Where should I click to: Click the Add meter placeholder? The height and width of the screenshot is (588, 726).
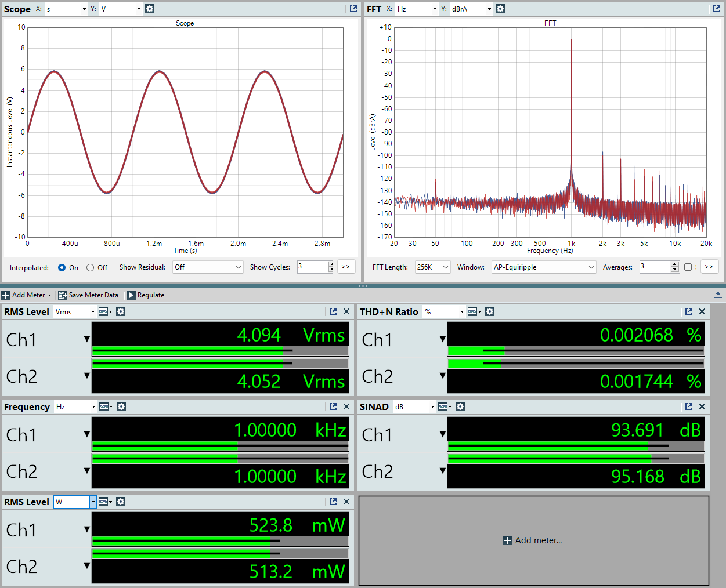533,540
